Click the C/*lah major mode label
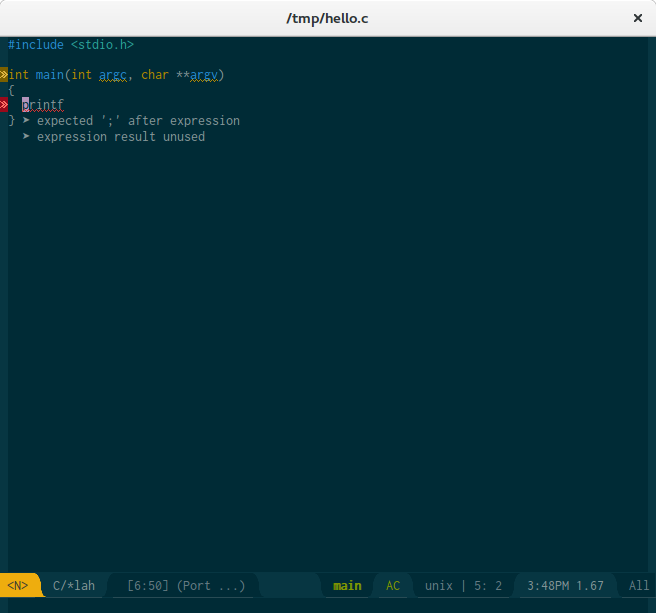Screen dimensions: 656x613 coord(74,585)
